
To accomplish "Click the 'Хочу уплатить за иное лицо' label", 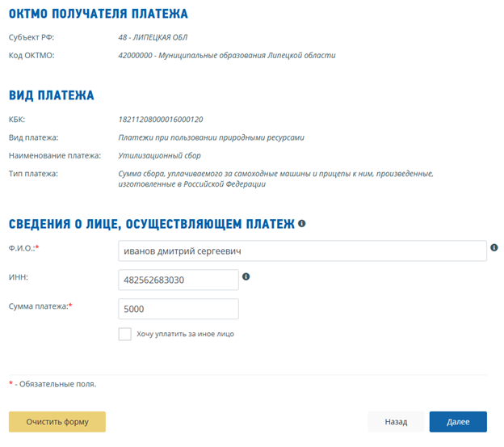I will (x=186, y=334).
